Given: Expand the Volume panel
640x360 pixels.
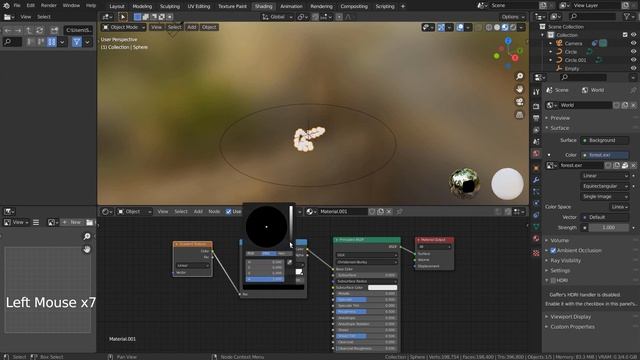Looking at the screenshot, I should [x=559, y=240].
